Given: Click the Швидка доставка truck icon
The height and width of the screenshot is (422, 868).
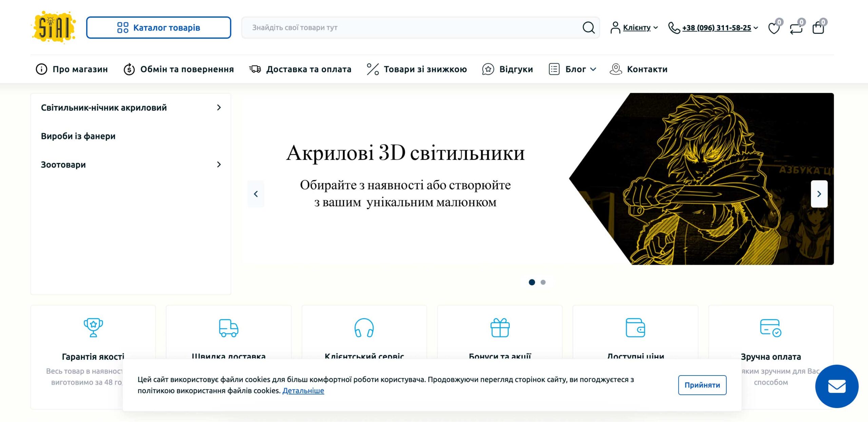Looking at the screenshot, I should 229,328.
